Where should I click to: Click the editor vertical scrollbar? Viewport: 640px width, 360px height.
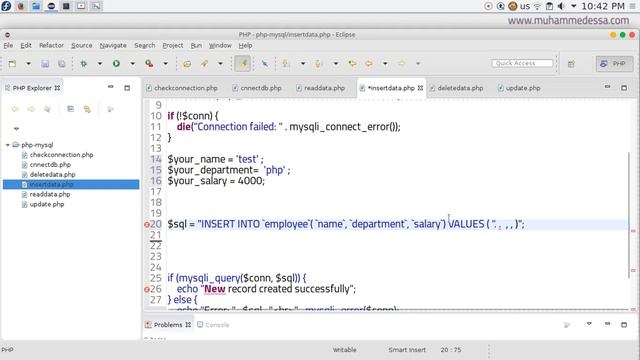tap(629, 215)
